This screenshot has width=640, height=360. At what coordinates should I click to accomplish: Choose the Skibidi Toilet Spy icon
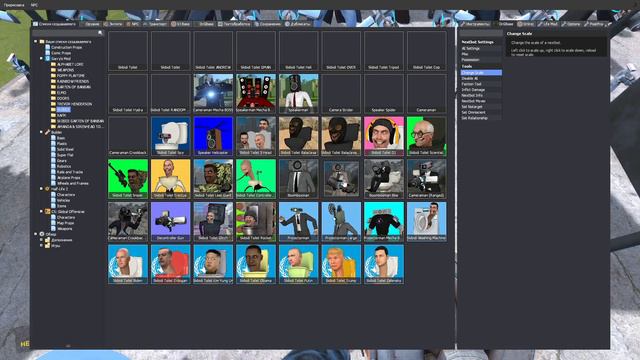pos(171,136)
